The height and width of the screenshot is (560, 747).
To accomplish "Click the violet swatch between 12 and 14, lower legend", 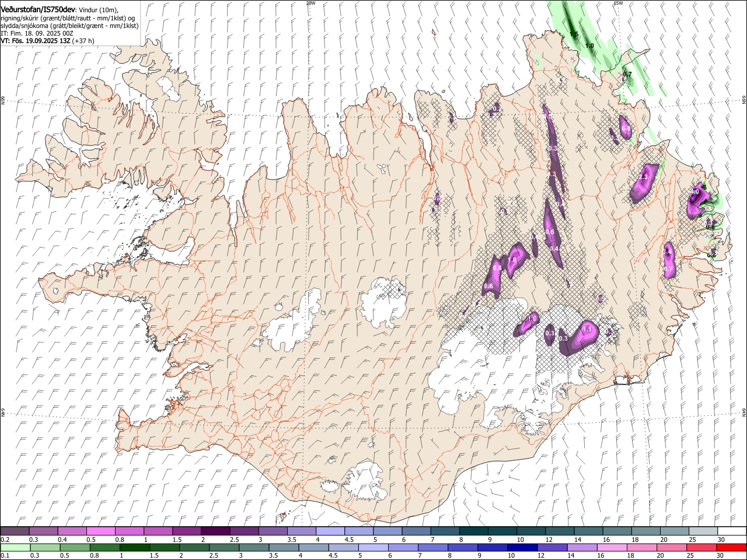I will click(551, 548).
